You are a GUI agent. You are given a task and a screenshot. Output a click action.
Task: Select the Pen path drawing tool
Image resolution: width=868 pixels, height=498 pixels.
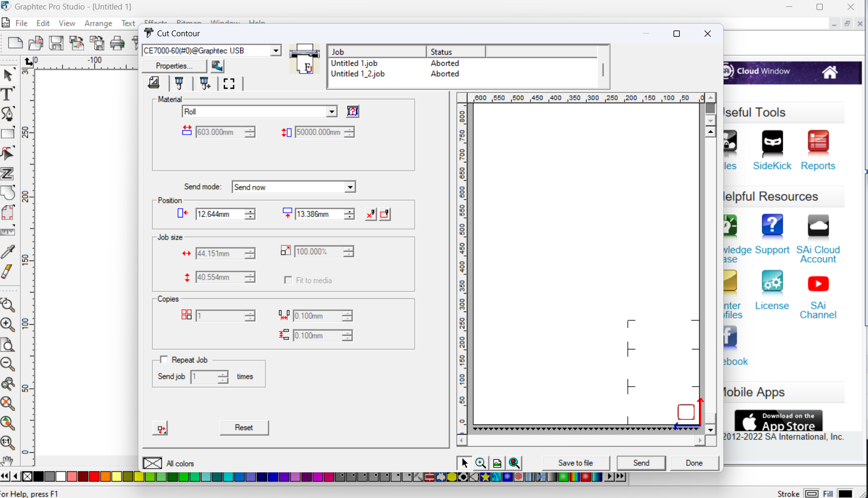click(7, 115)
